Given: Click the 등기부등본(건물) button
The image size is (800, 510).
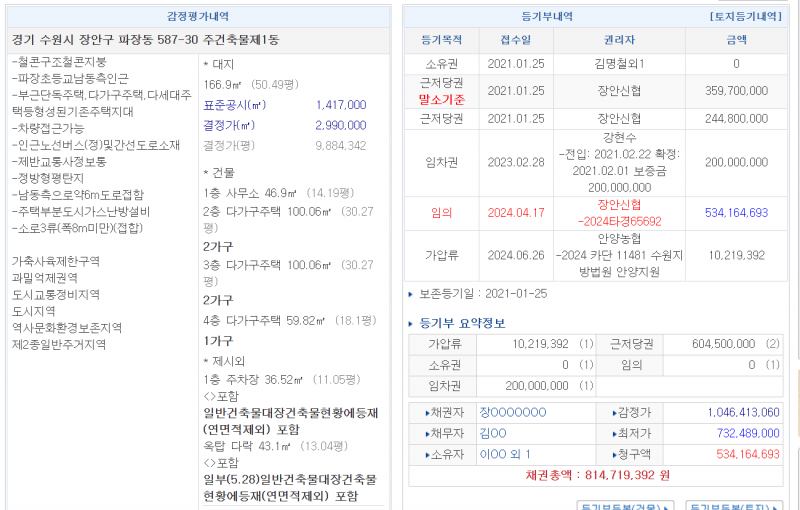Looking at the screenshot, I should pyautogui.click(x=626, y=504).
